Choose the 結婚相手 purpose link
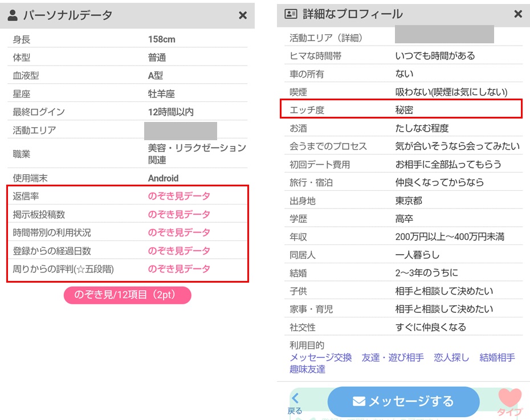 coord(497,357)
